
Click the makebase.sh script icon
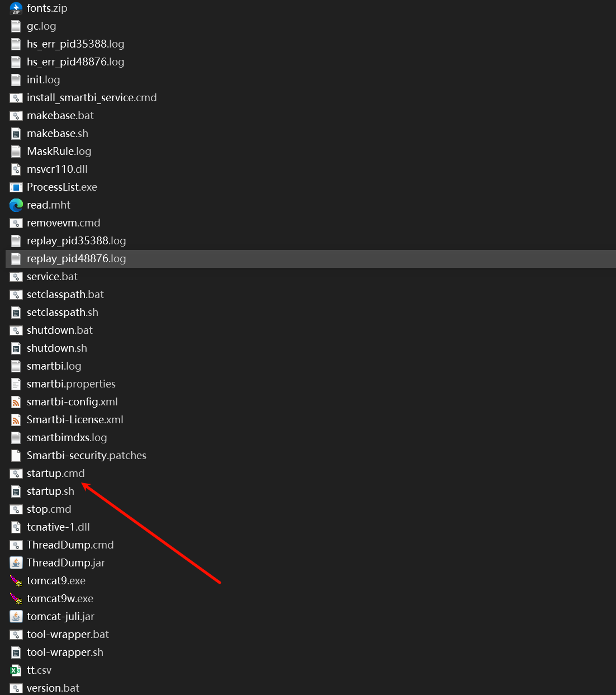tap(16, 134)
